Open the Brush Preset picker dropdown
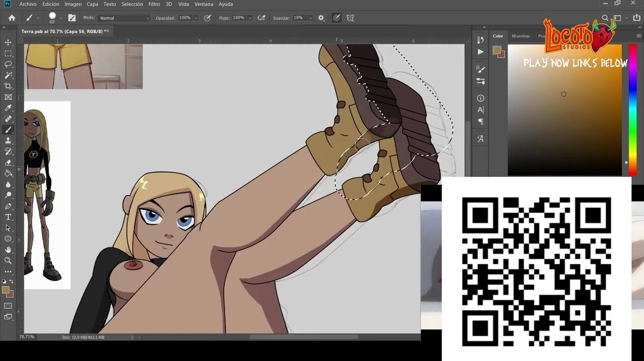Viewport: 644px width, 361px height. tap(61, 18)
